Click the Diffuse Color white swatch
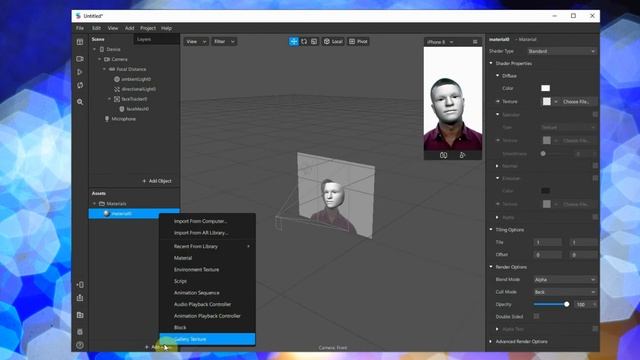 tap(545, 88)
